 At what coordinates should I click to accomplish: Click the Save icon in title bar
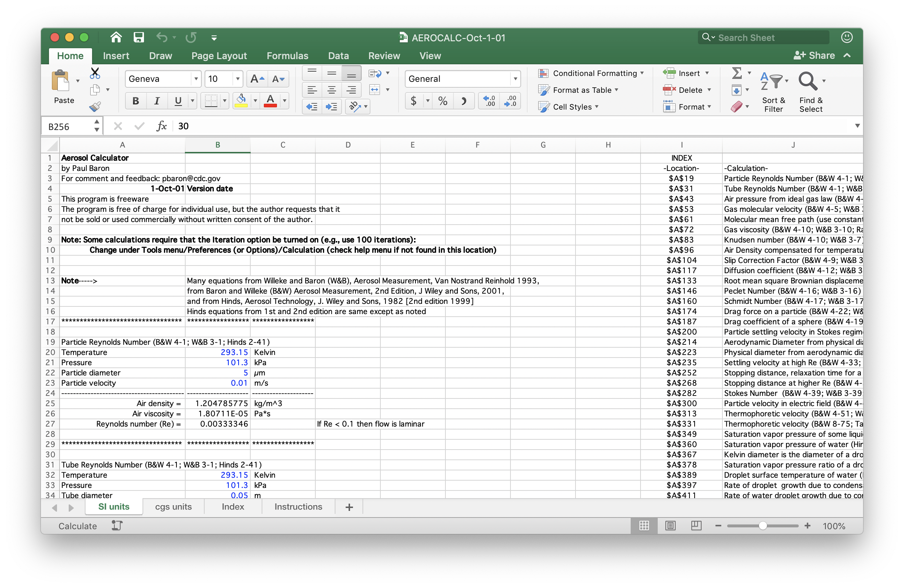pyautogui.click(x=138, y=37)
